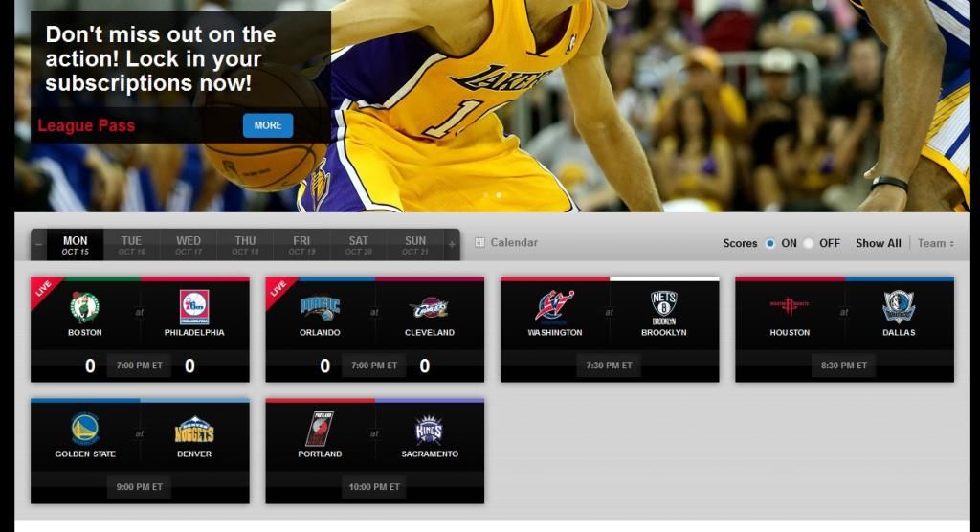Click the CLEVELAND team name
This screenshot has width=980, height=532.
tap(430, 333)
